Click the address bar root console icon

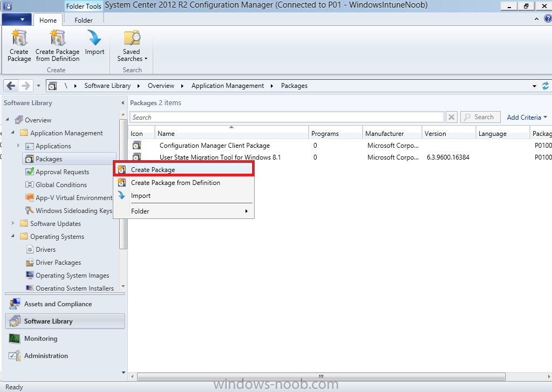click(52, 86)
